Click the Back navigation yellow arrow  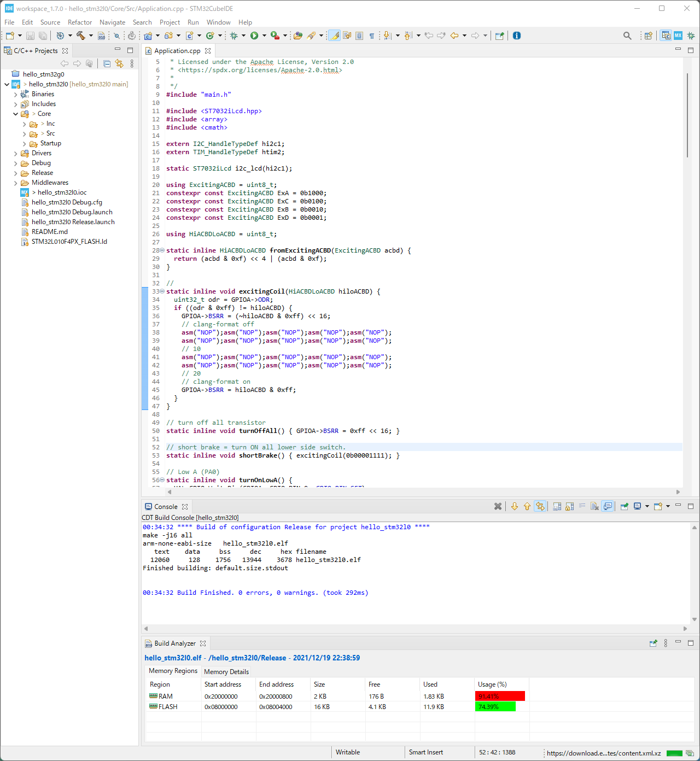(x=454, y=36)
